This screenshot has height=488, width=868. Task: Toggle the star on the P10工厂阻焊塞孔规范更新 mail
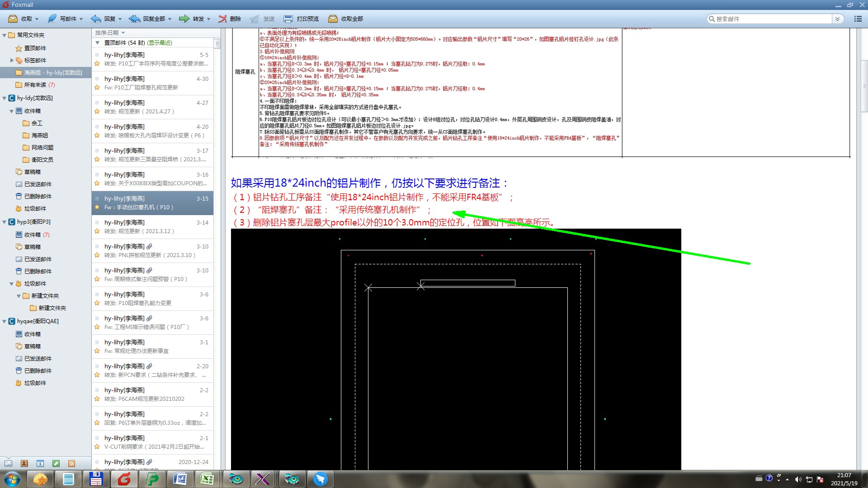pos(97,87)
